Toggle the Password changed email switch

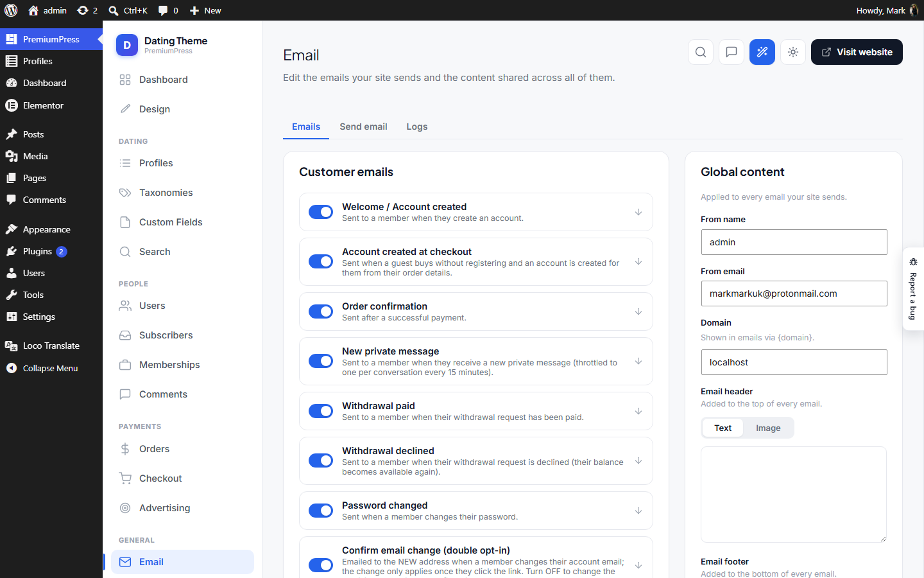point(321,511)
